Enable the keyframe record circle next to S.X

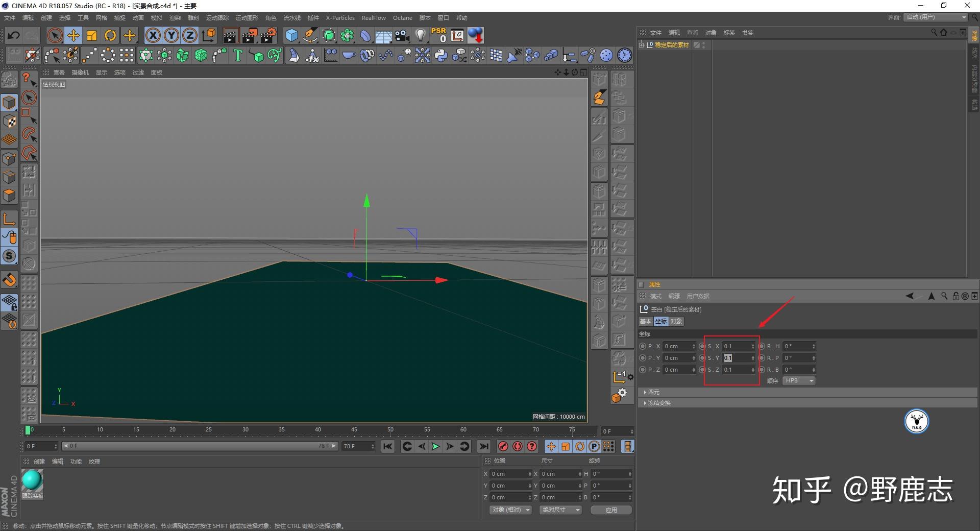(x=702, y=346)
